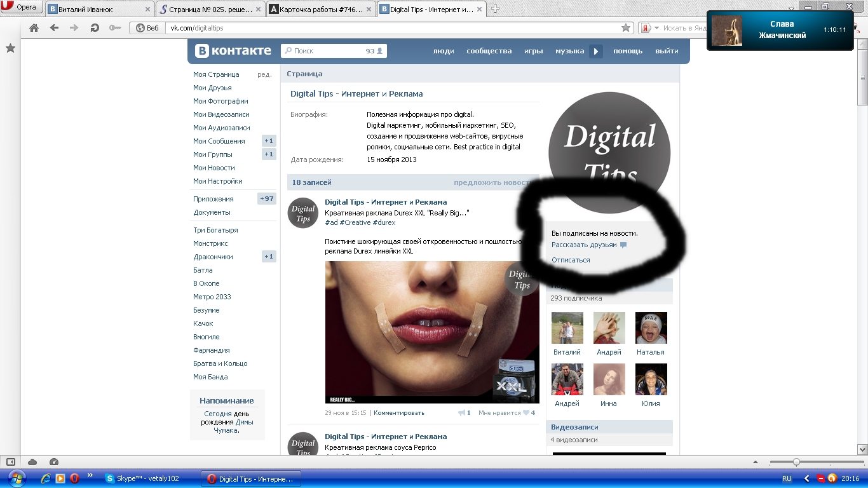Click the bookmarks star in left sidebar

[x=10, y=48]
